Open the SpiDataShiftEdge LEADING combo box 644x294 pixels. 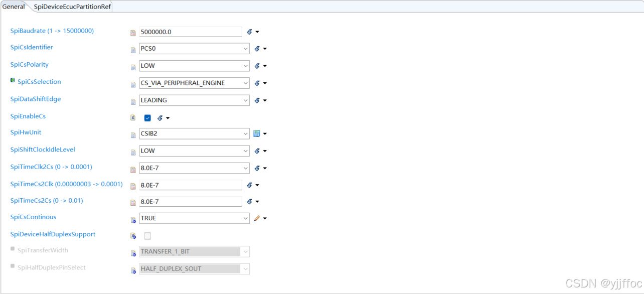[x=194, y=100]
